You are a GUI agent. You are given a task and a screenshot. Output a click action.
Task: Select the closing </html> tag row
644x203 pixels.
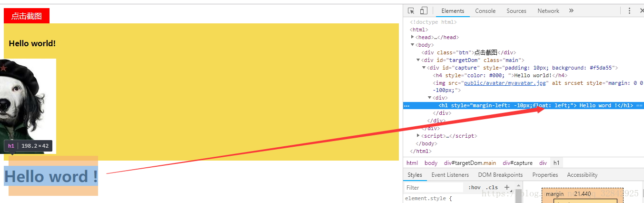[524, 151]
